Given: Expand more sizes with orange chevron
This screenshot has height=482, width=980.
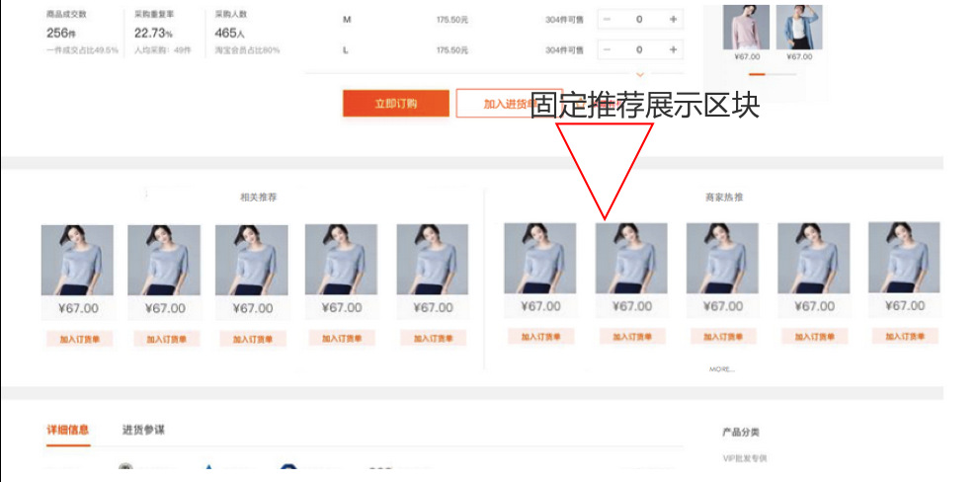Looking at the screenshot, I should point(639,74).
